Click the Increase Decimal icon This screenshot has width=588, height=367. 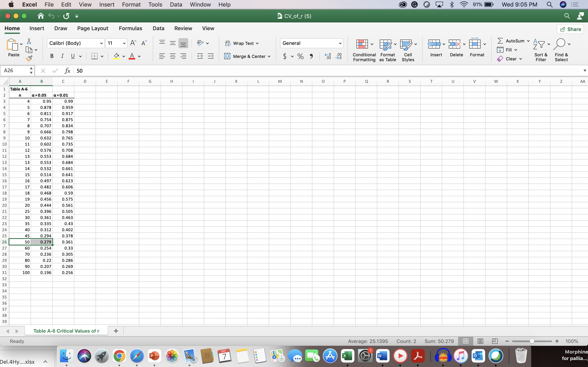point(328,56)
